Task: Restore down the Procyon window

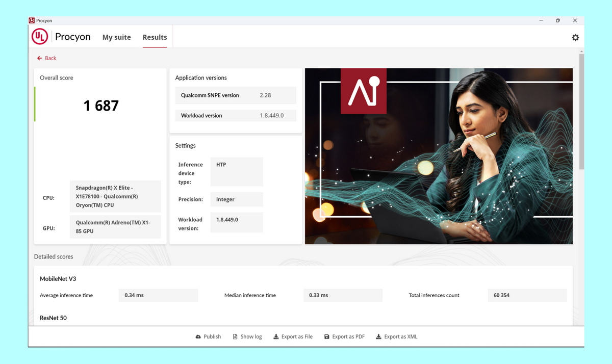Action: pos(558,20)
